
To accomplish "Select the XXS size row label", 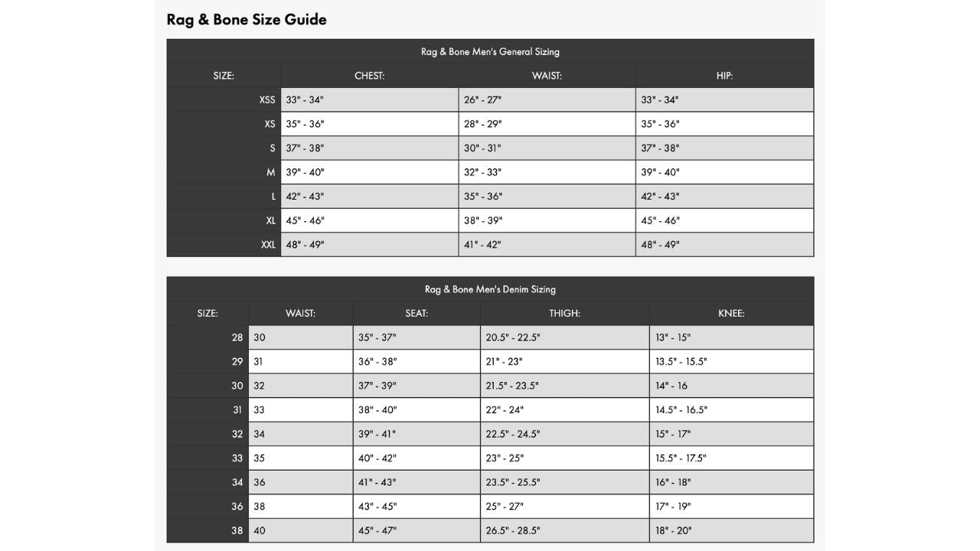I will 267,99.
